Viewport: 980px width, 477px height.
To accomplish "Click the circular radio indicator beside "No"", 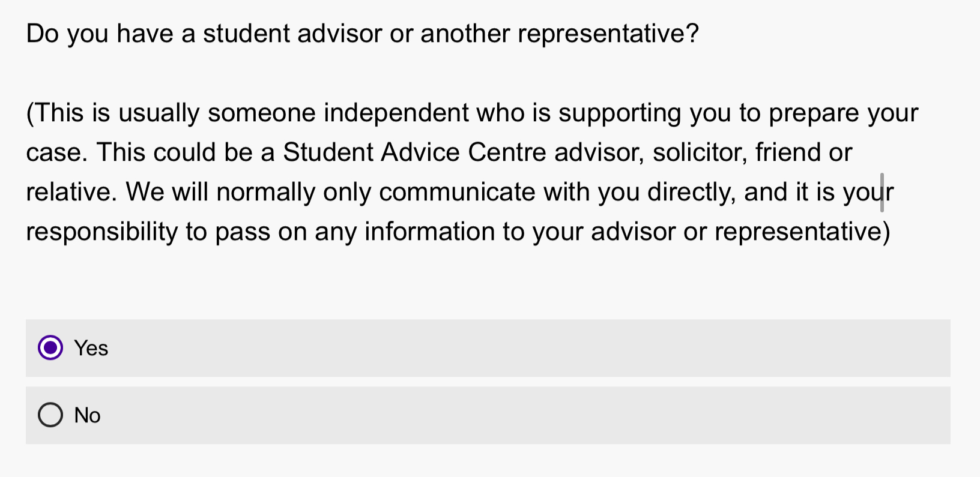I will tap(50, 415).
